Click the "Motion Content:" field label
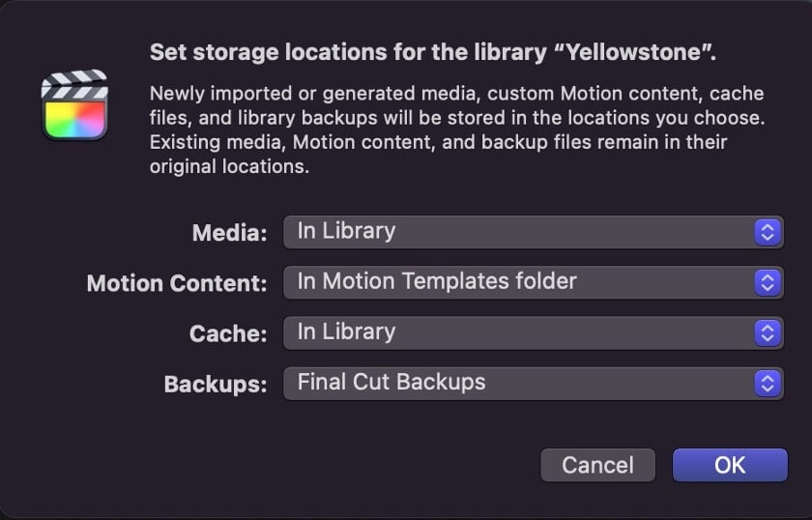The image size is (812, 520). 177,283
